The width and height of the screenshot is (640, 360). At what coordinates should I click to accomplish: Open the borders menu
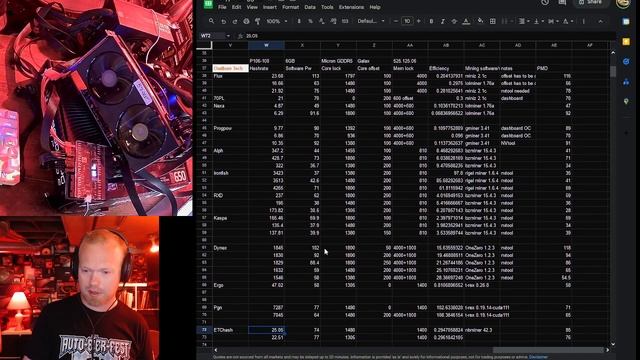click(493, 21)
